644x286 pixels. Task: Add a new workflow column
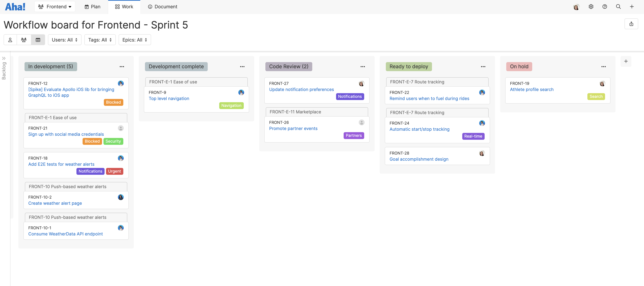click(626, 61)
